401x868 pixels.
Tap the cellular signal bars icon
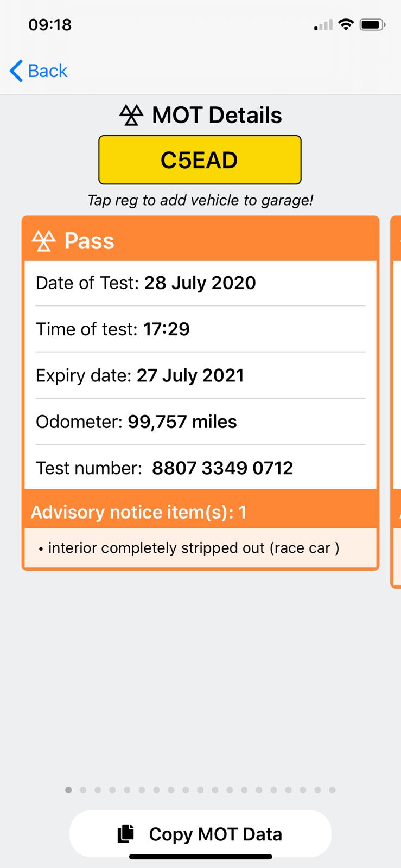pos(323,25)
